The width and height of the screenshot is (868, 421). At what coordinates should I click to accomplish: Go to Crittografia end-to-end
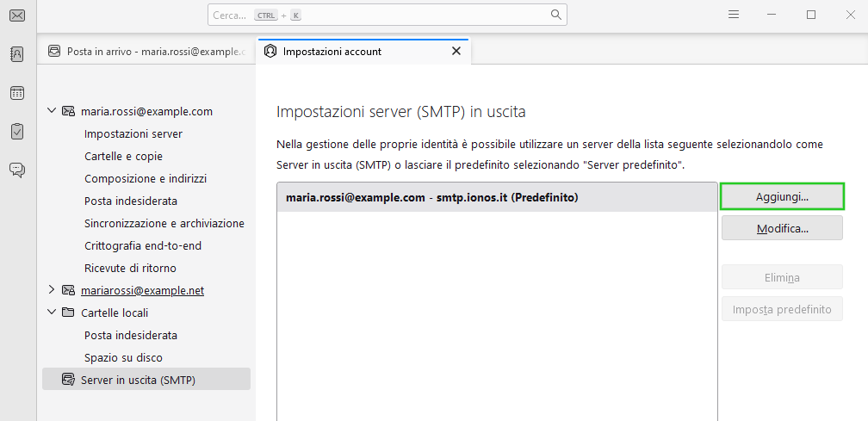[x=143, y=245]
